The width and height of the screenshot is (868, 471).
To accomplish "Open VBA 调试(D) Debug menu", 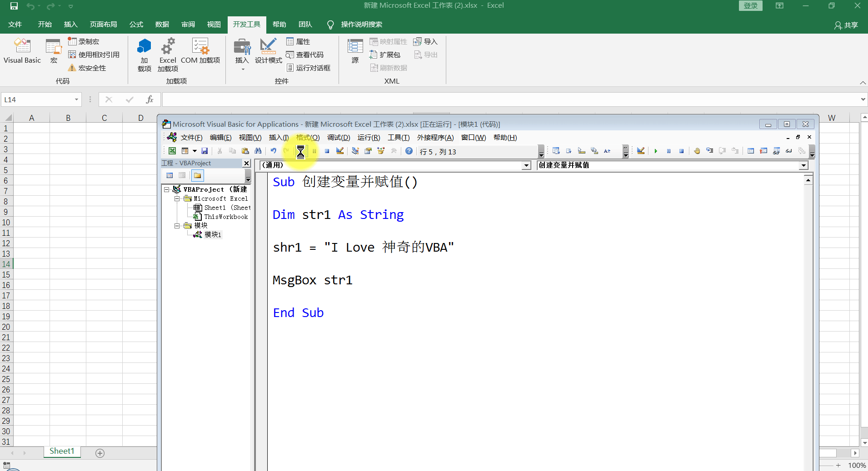I will [x=339, y=138].
